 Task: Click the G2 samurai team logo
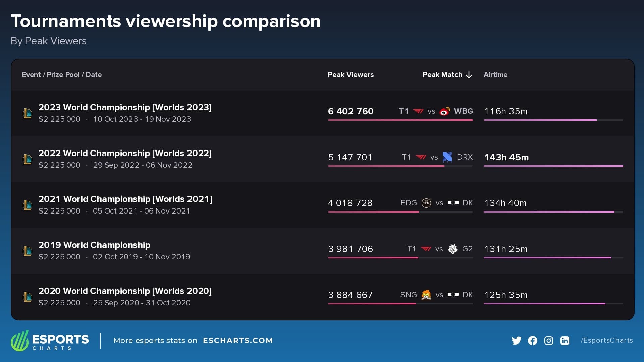coord(452,249)
